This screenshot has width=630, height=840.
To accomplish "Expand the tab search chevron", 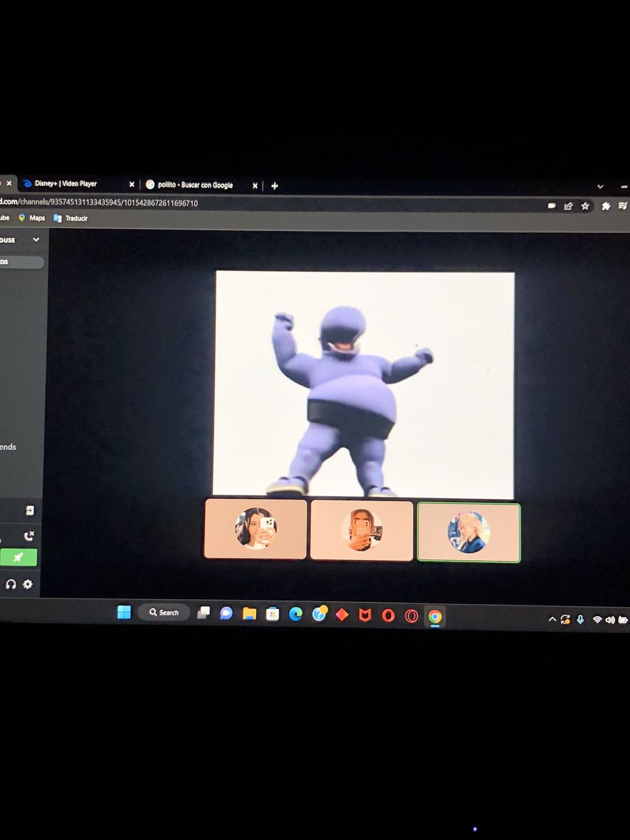I will 600,186.
